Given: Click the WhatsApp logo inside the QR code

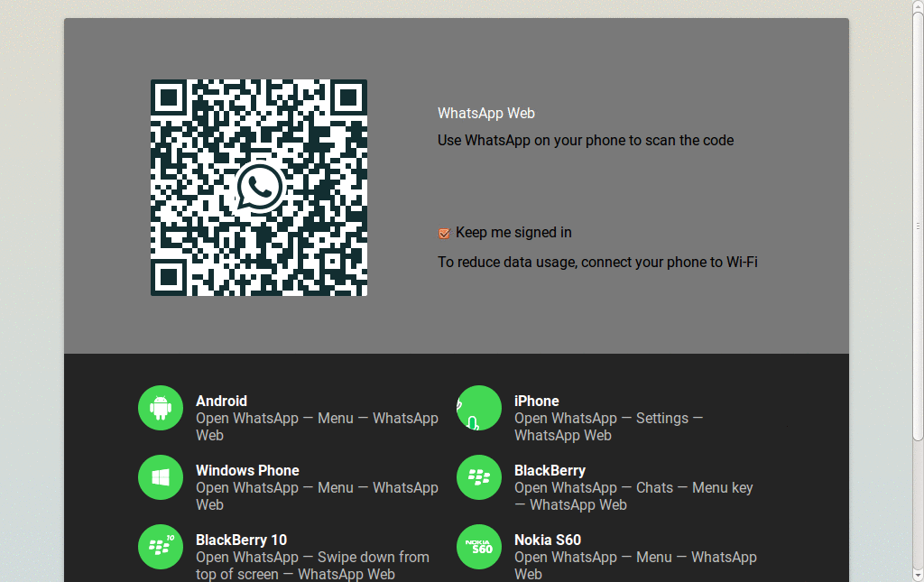Looking at the screenshot, I should 258,187.
